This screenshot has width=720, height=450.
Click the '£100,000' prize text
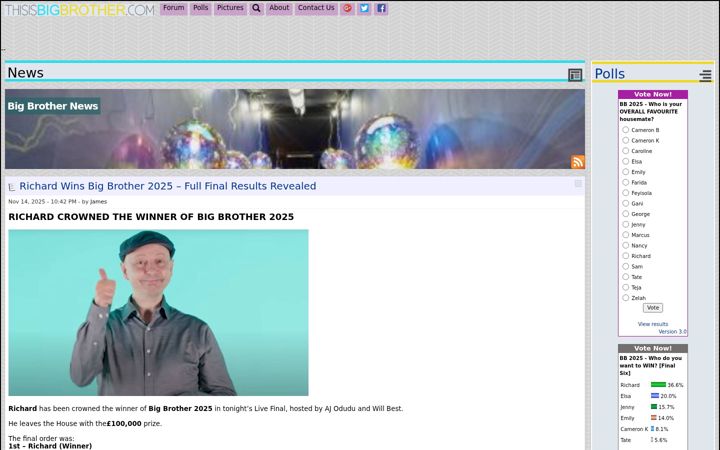(x=124, y=423)
